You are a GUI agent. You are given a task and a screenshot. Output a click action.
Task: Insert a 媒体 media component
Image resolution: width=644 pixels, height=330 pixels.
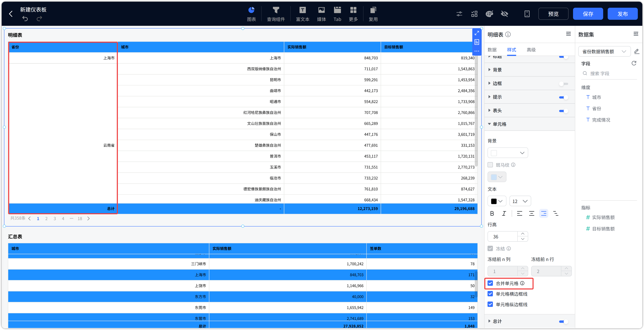(x=321, y=14)
